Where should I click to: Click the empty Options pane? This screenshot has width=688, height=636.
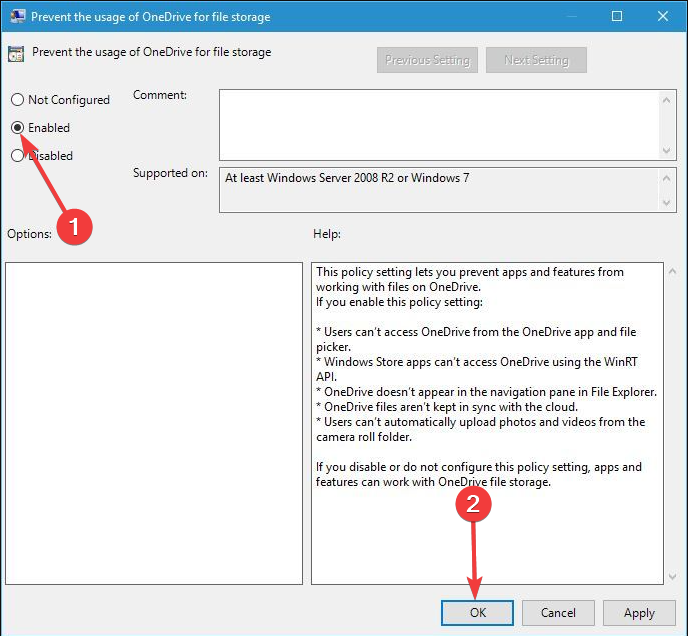[154, 423]
